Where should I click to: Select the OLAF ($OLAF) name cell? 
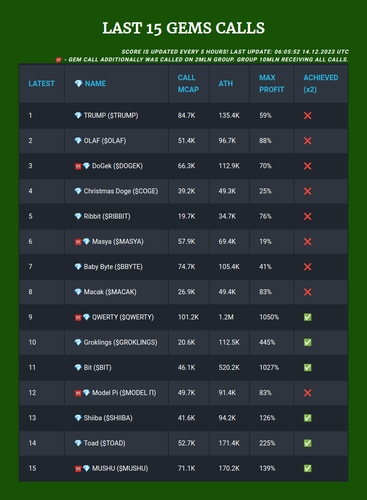pyautogui.click(x=116, y=141)
